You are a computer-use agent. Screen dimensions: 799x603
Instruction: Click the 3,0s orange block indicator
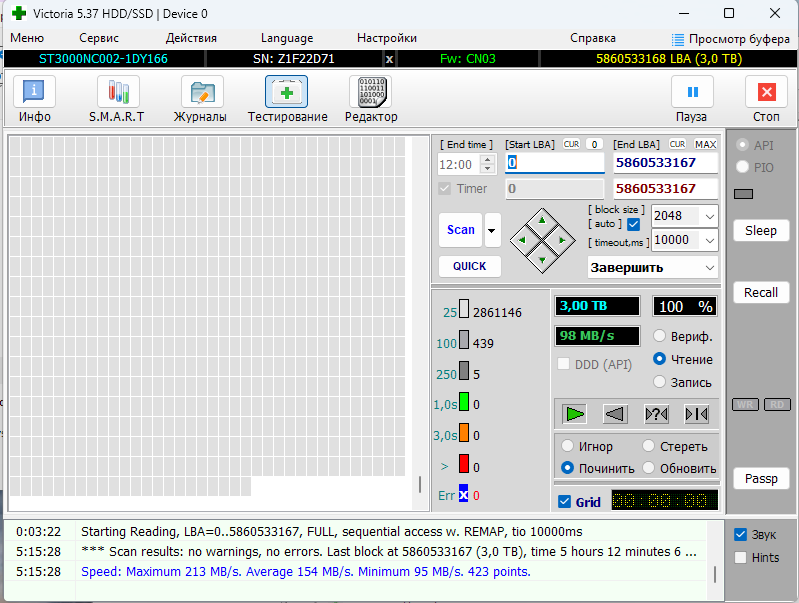(464, 432)
